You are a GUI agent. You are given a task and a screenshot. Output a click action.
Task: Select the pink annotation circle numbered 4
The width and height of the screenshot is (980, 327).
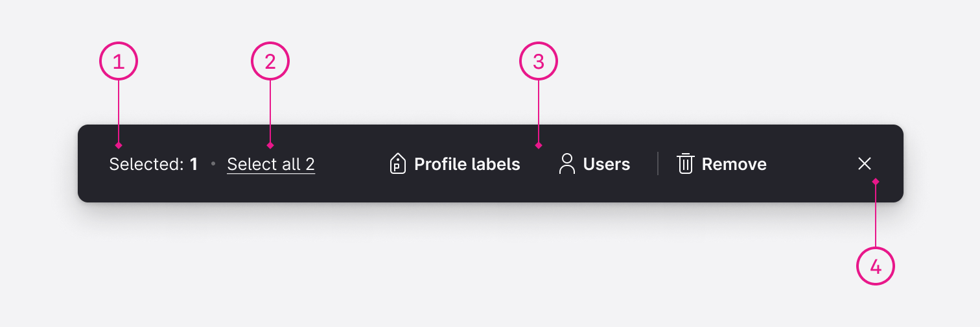click(876, 266)
